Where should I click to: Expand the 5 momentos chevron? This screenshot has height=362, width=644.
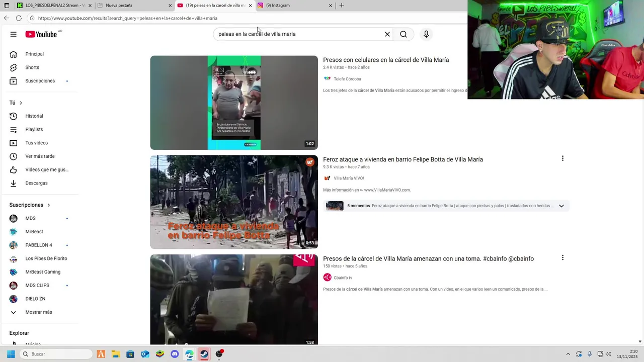coord(561,206)
